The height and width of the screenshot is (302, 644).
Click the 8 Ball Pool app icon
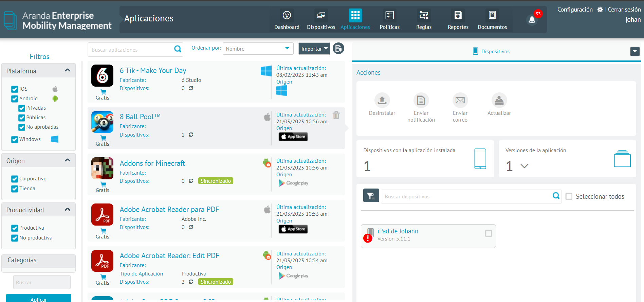click(102, 122)
